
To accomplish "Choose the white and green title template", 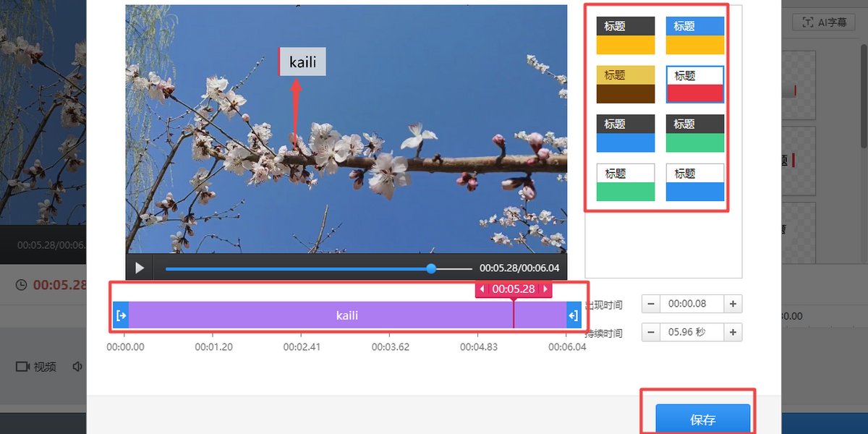I will pyautogui.click(x=626, y=182).
